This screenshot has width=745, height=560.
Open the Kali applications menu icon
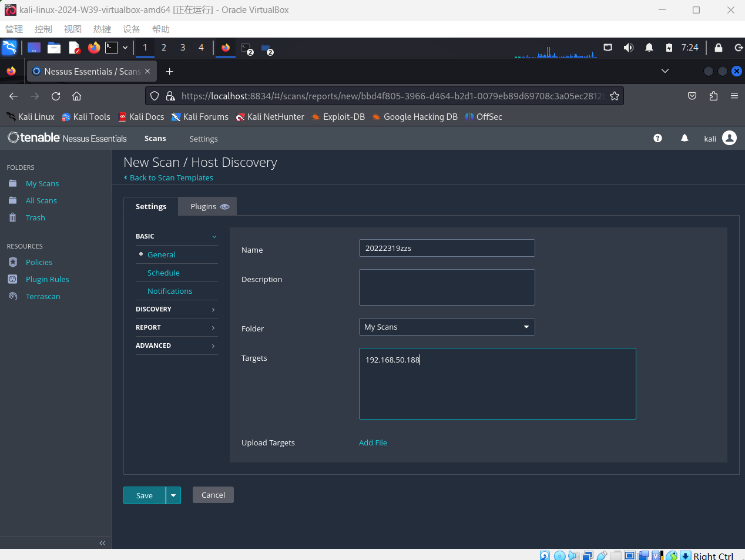pyautogui.click(x=9, y=48)
